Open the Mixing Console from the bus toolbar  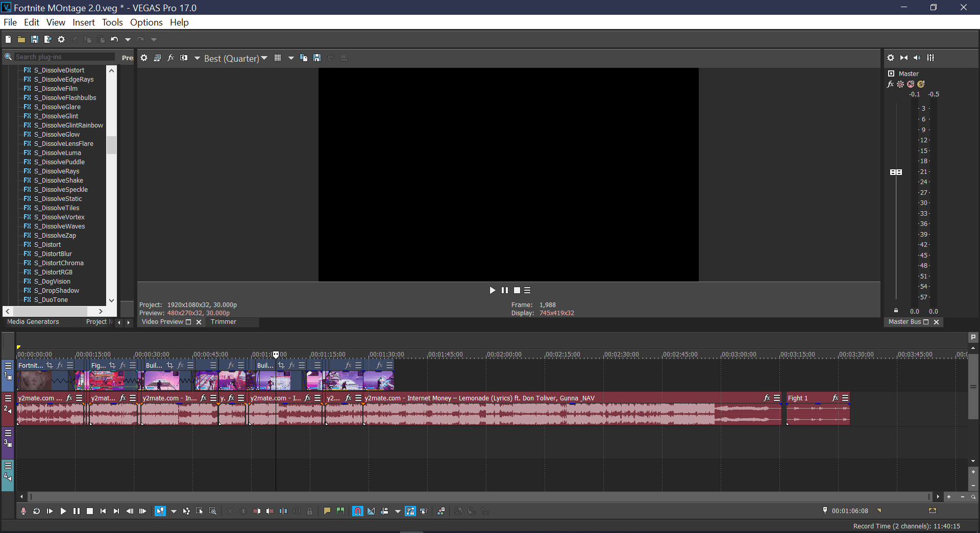point(931,58)
